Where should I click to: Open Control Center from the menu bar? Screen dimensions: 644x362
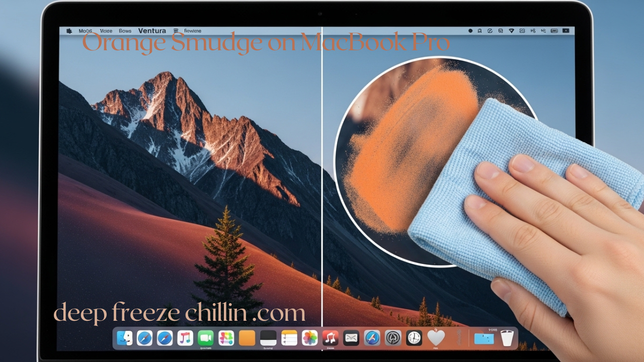[x=522, y=31]
